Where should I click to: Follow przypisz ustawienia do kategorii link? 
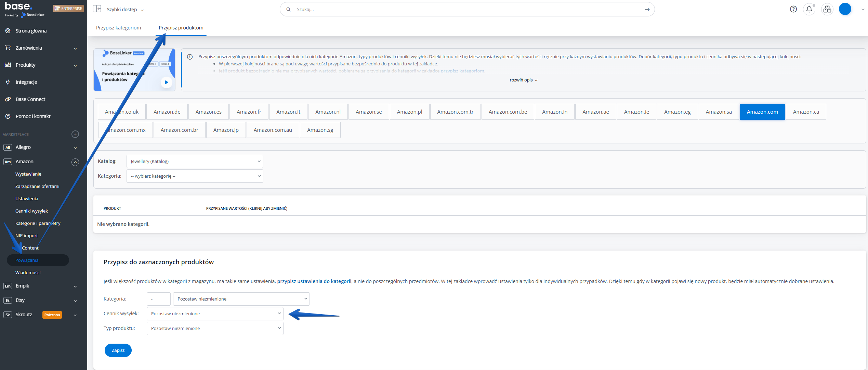click(x=314, y=281)
